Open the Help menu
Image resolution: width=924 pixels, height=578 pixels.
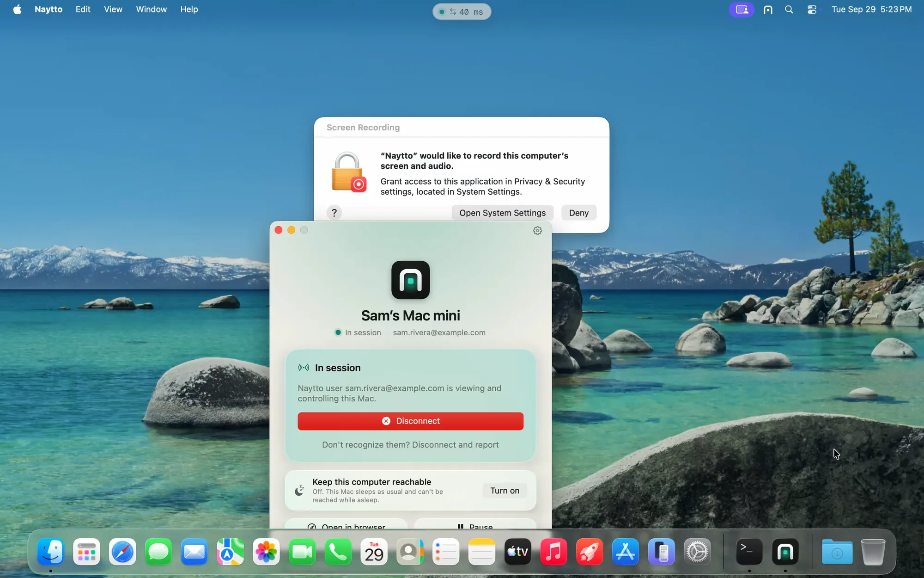coord(189,9)
